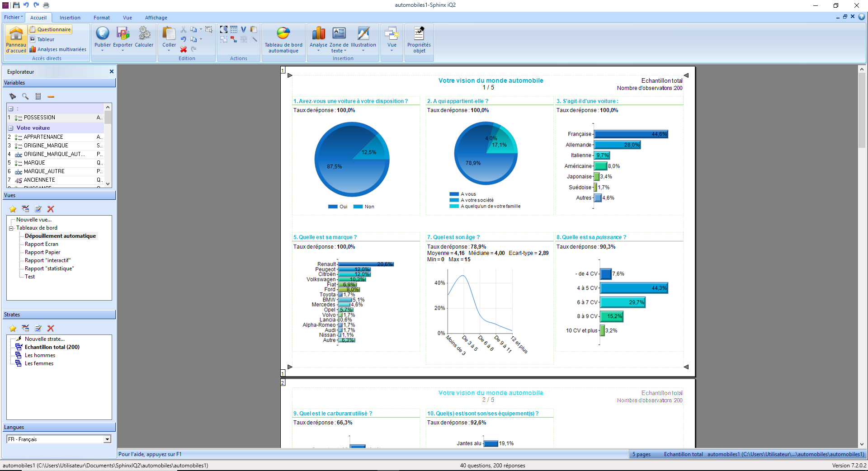The height and width of the screenshot is (471, 868).
Task: Click the red X in Strates toolbar
Action: (51, 328)
